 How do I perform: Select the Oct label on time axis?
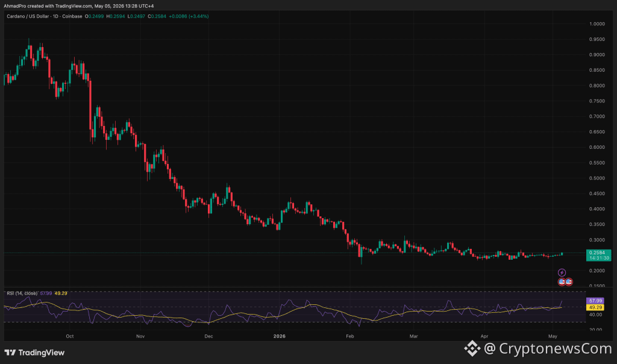point(70,336)
